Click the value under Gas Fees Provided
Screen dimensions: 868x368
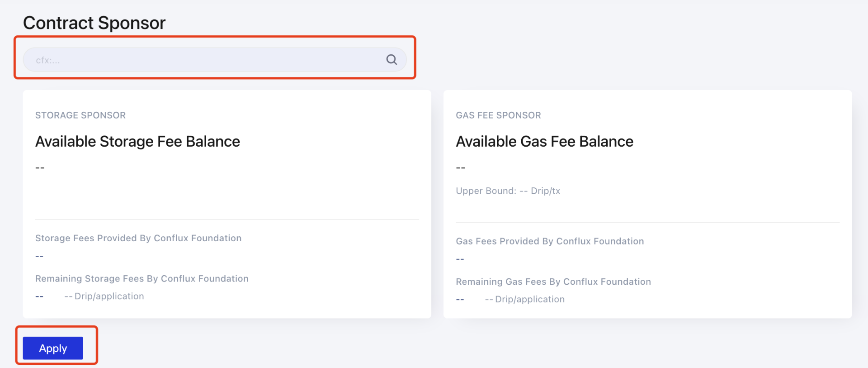(x=460, y=259)
